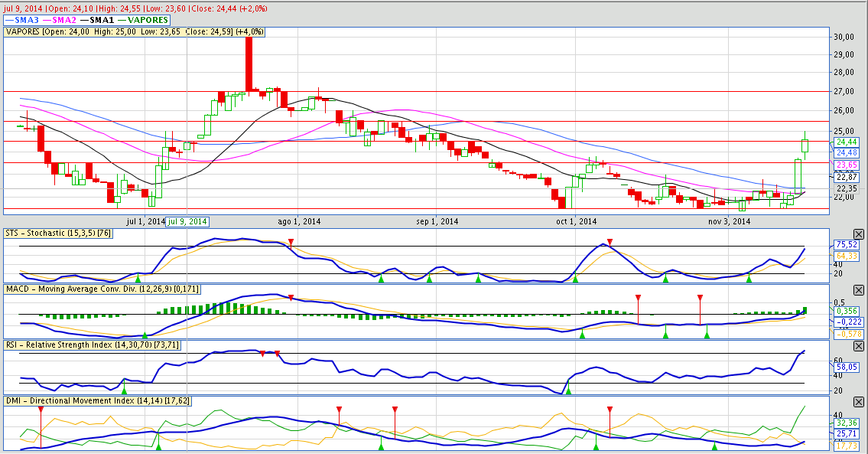Viewport: 868px width, 454px height.
Task: Click the highlighted jul 9, 2014 date marker
Action: click(187, 221)
